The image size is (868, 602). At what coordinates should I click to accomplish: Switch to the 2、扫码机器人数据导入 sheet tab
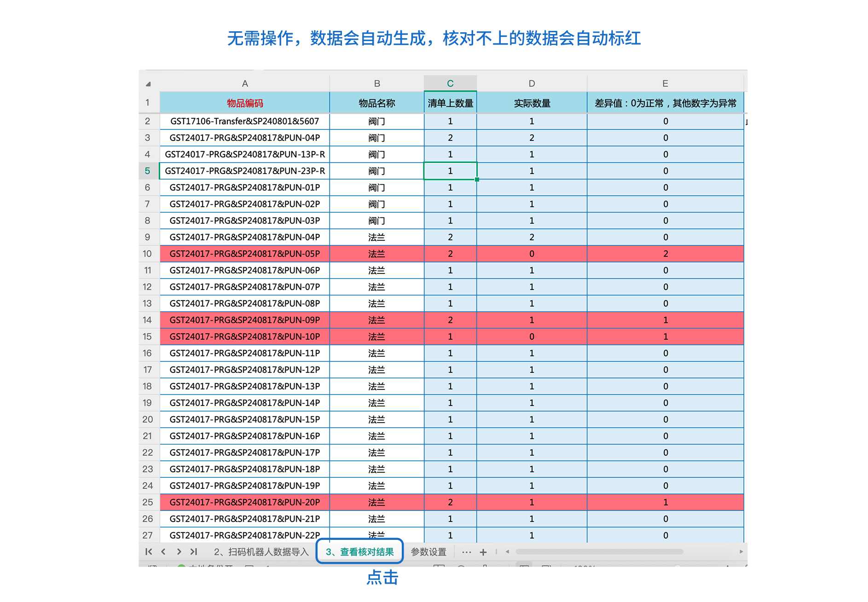[261, 552]
